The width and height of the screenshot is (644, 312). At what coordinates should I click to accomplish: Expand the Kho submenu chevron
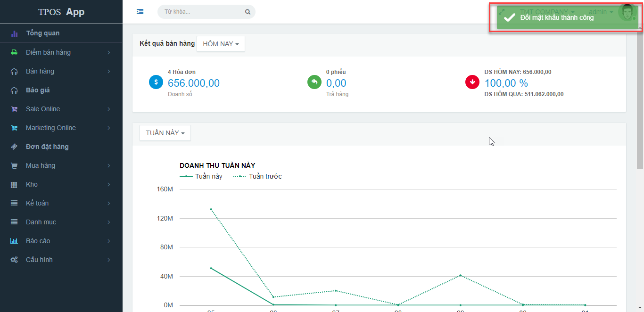(109, 184)
